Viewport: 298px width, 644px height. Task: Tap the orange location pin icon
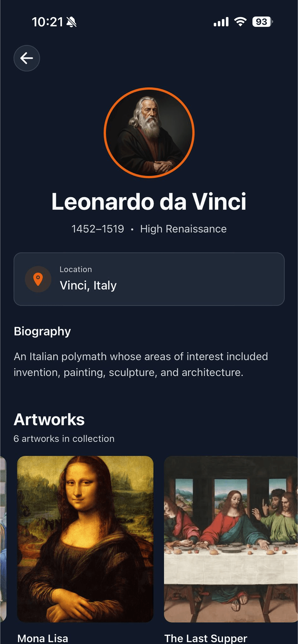click(38, 279)
